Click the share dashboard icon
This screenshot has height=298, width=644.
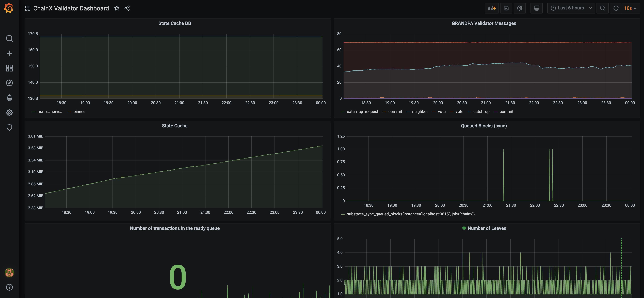pyautogui.click(x=127, y=8)
